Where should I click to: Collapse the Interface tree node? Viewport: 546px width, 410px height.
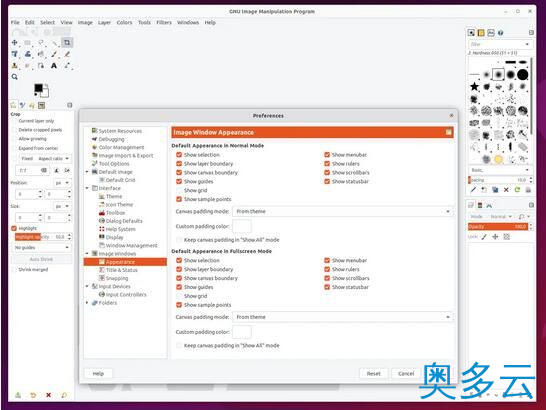(x=87, y=188)
